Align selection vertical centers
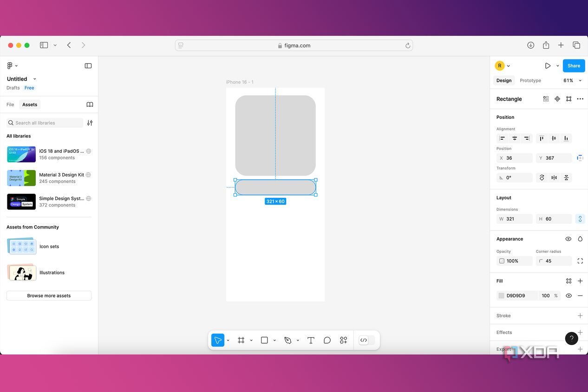588x392 pixels. pos(554,138)
